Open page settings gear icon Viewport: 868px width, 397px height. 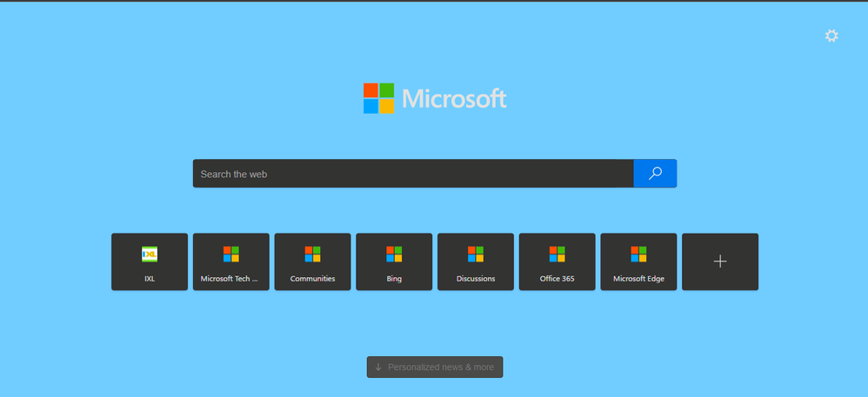tap(831, 36)
